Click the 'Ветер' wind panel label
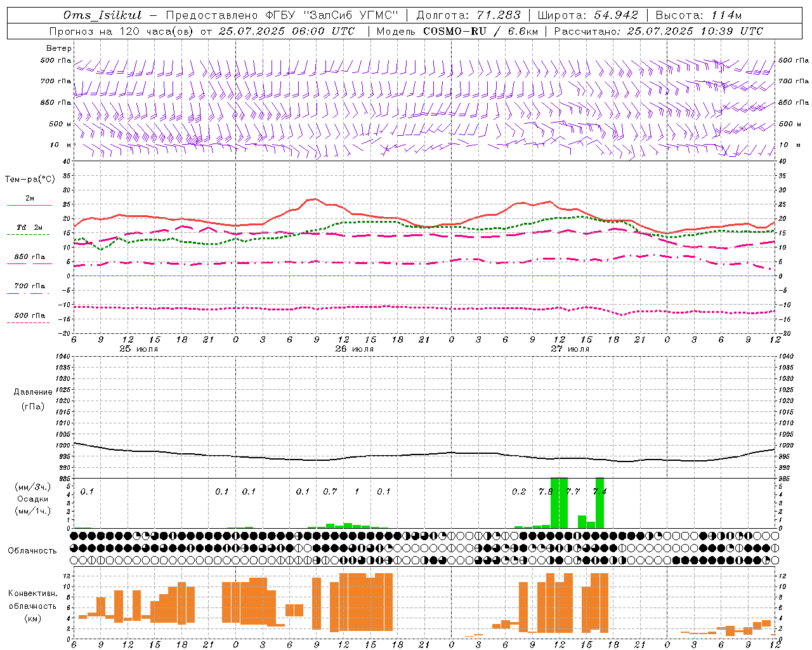The height and width of the screenshot is (650, 812). [59, 48]
